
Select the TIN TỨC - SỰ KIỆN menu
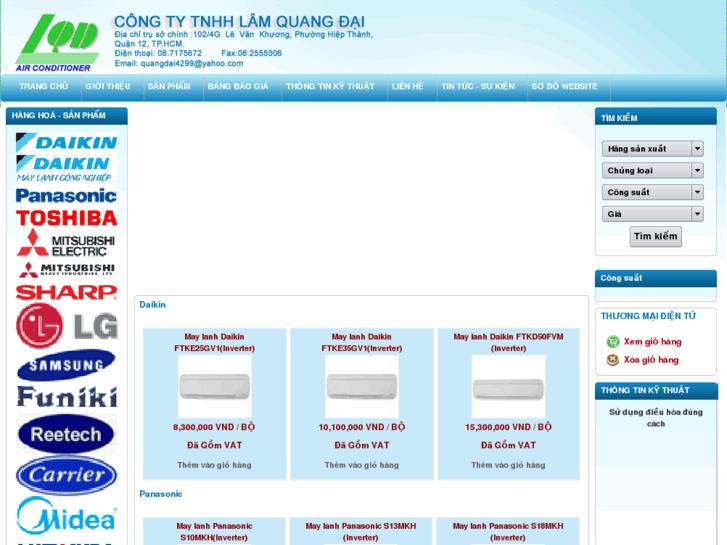coord(478,86)
